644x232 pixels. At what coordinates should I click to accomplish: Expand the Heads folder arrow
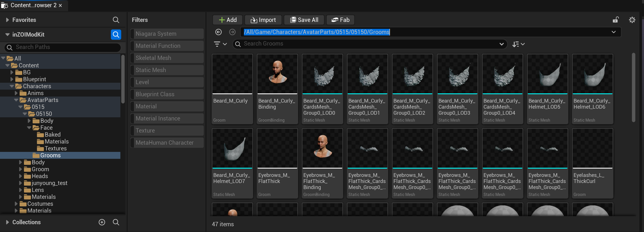tap(20, 176)
